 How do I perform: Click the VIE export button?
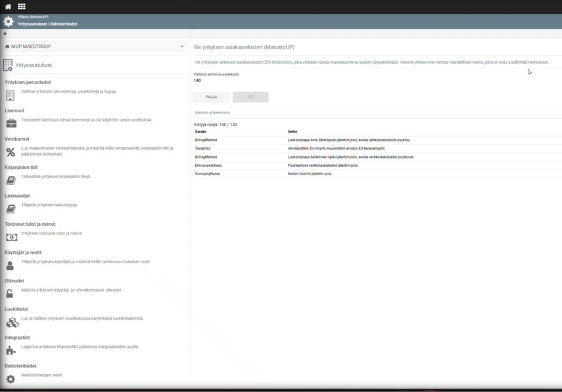point(250,97)
